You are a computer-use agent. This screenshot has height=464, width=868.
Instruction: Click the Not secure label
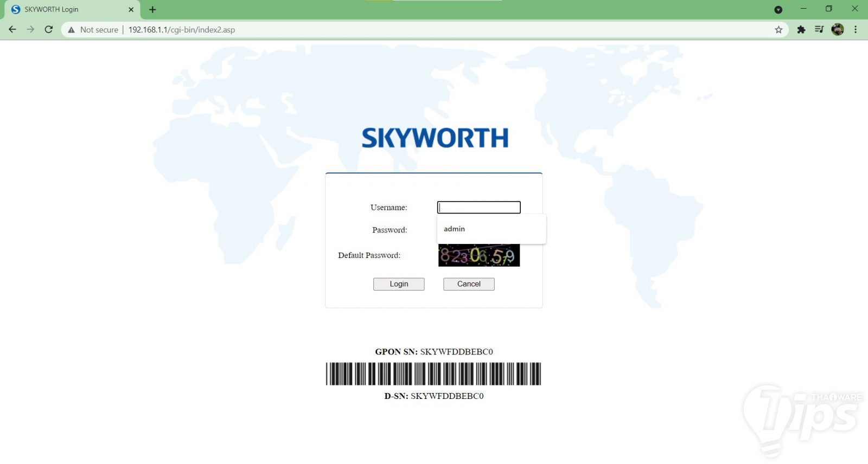(99, 30)
